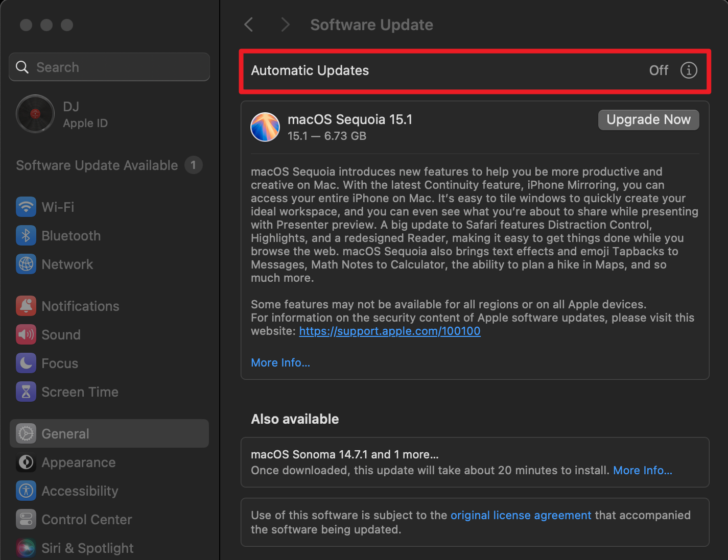Click the Focus moon icon
This screenshot has width=728, height=560.
[26, 363]
